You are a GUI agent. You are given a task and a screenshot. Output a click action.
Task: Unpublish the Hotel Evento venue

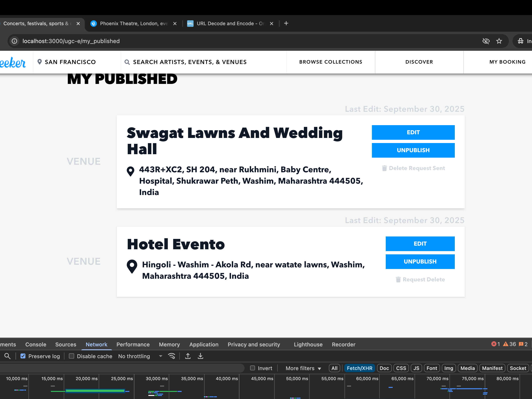420,261
